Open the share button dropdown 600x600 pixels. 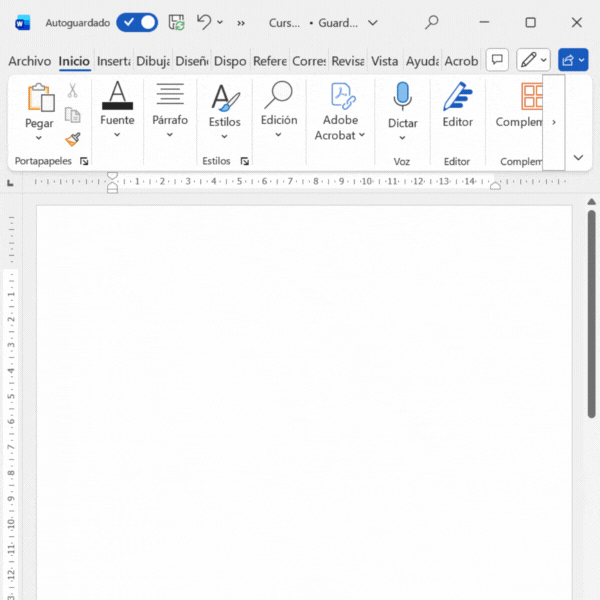pos(573,60)
